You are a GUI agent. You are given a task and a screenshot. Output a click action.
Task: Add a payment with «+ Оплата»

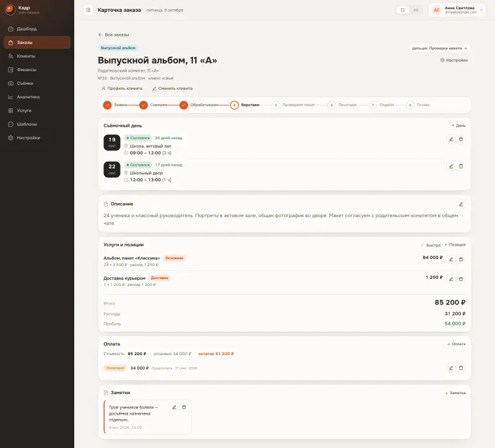[x=456, y=344]
